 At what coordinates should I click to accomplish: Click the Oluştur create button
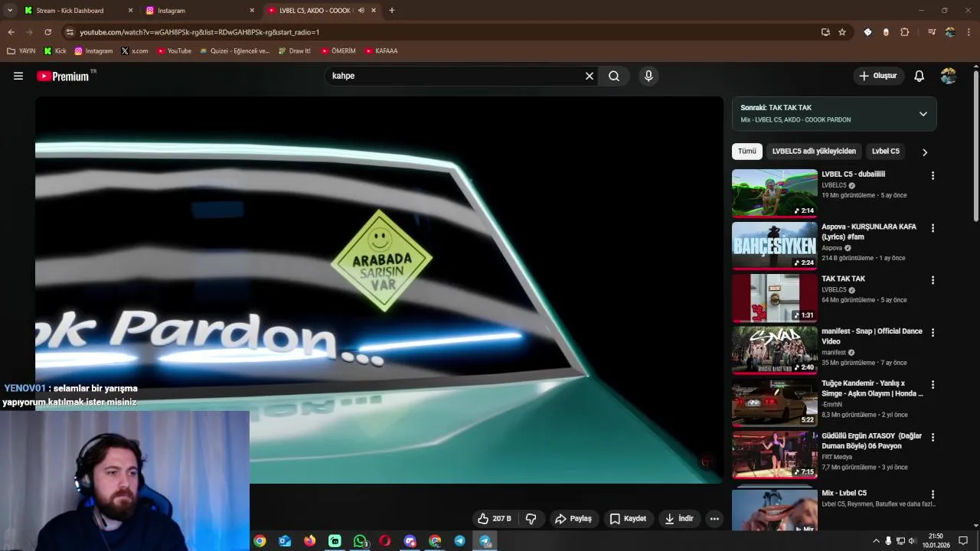point(878,76)
